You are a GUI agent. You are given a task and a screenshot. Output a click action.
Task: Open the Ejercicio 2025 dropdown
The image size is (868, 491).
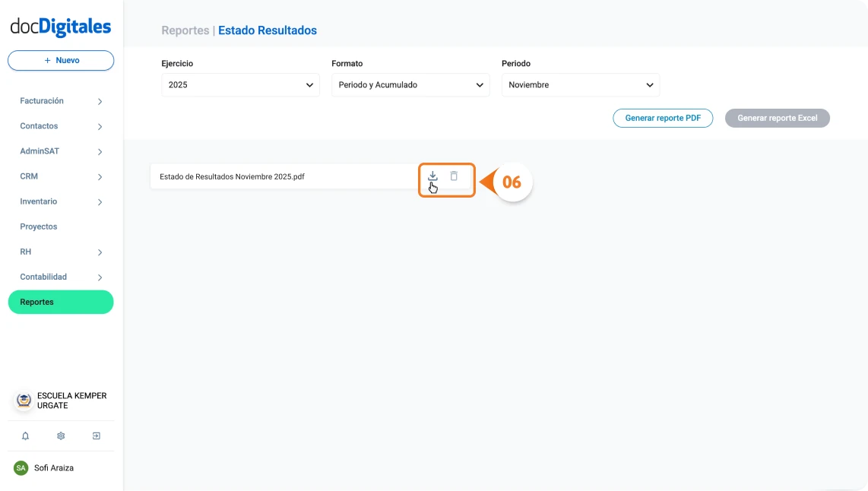(240, 85)
